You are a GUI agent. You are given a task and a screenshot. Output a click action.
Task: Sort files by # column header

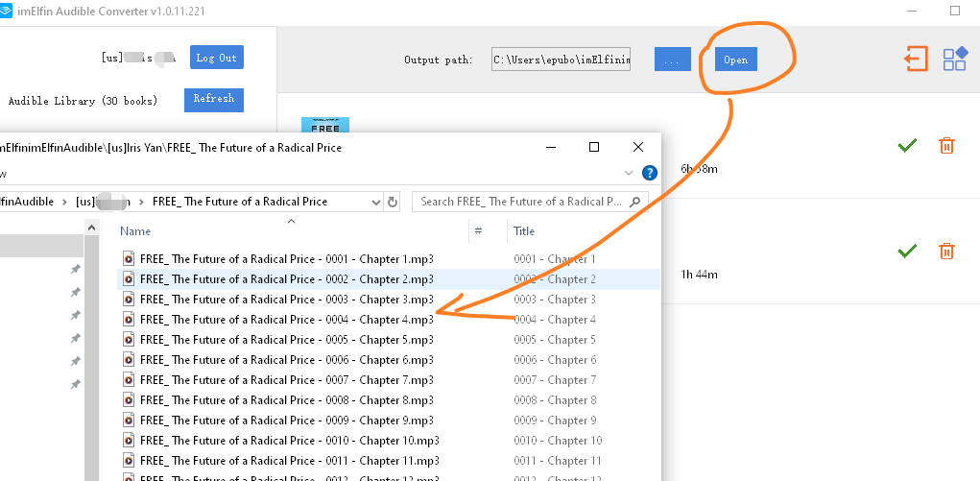(478, 230)
